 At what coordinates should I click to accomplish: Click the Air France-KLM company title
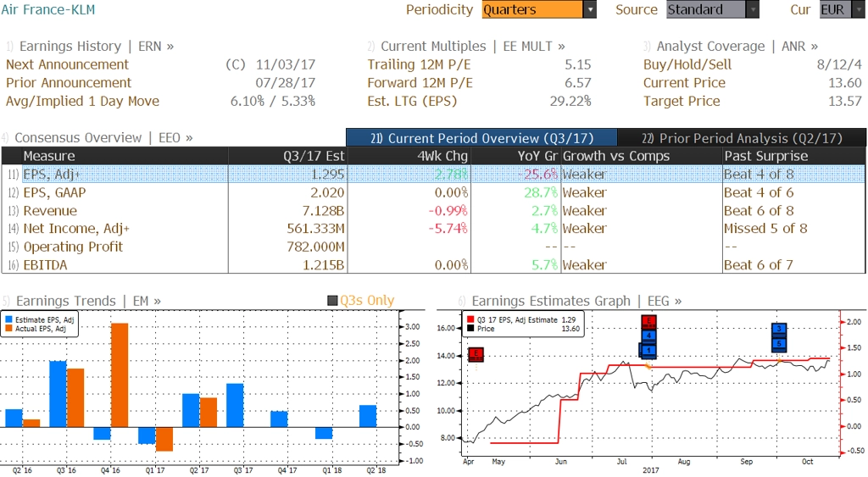pyautogui.click(x=47, y=9)
